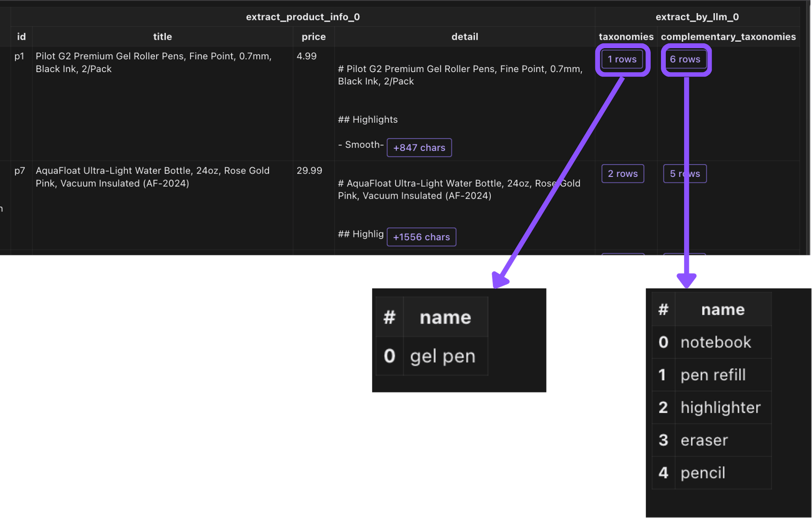This screenshot has height=518, width=812.
Task: Click the "title" column header
Action: [163, 37]
